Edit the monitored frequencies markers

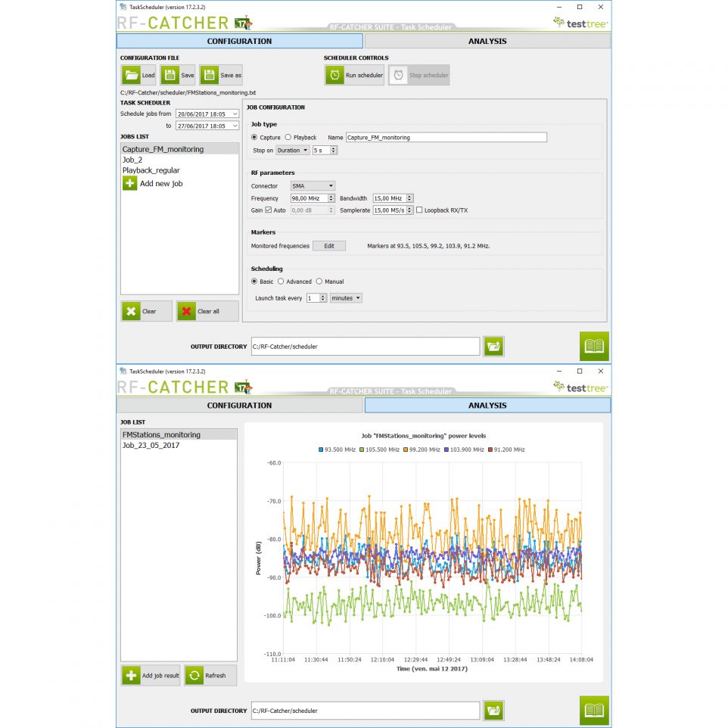(x=328, y=245)
